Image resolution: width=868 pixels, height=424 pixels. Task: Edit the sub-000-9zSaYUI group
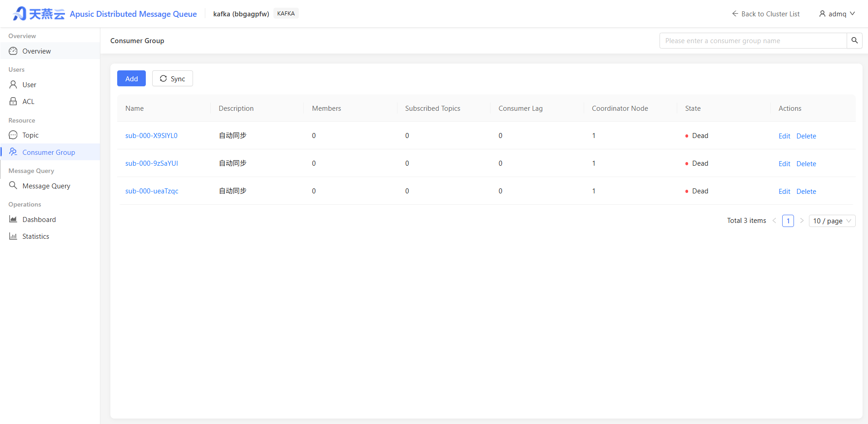[784, 163]
